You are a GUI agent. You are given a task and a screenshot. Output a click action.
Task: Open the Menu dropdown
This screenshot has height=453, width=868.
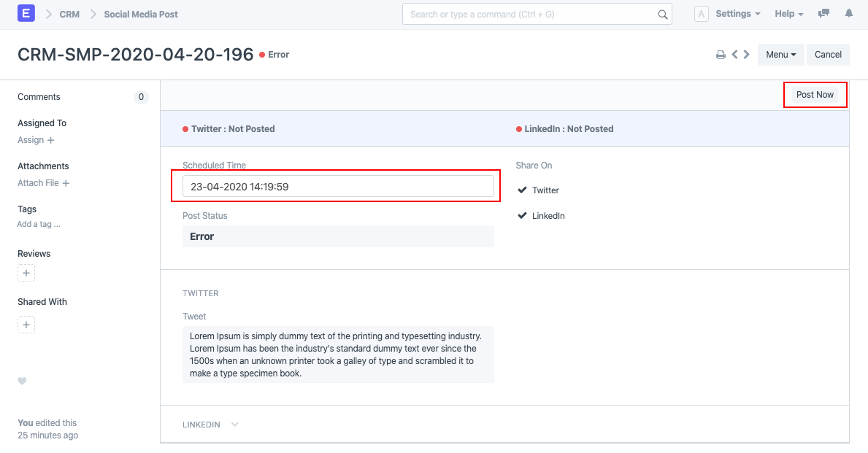pyautogui.click(x=780, y=55)
